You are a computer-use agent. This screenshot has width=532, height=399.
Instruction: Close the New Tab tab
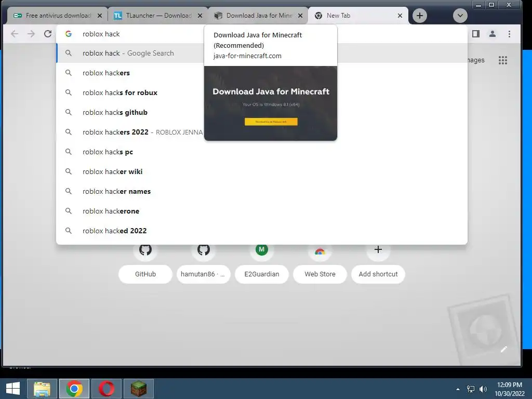(x=400, y=16)
